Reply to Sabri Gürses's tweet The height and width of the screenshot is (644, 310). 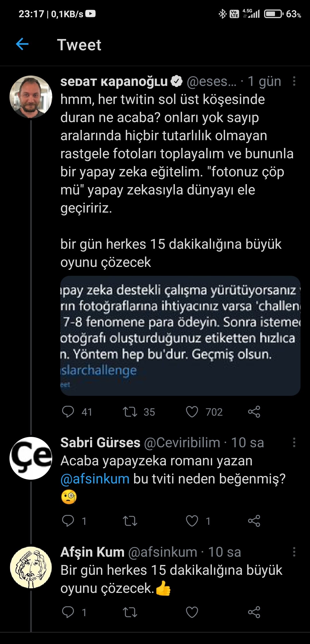pos(68,521)
